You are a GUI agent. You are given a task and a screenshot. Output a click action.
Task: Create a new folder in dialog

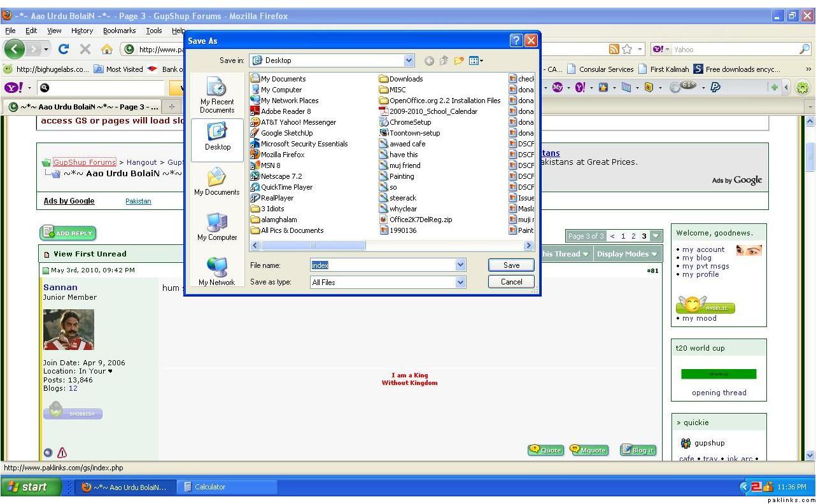458,60
